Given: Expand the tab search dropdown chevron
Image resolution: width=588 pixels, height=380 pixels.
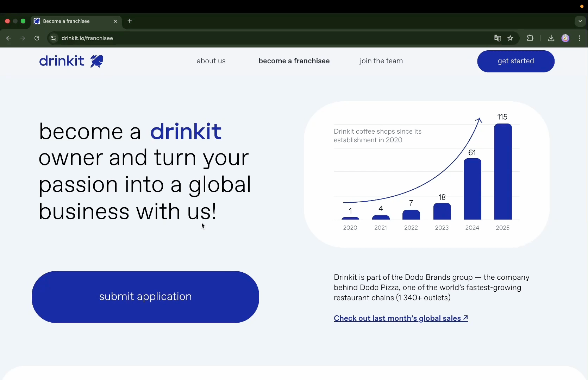Looking at the screenshot, I should [x=580, y=21].
